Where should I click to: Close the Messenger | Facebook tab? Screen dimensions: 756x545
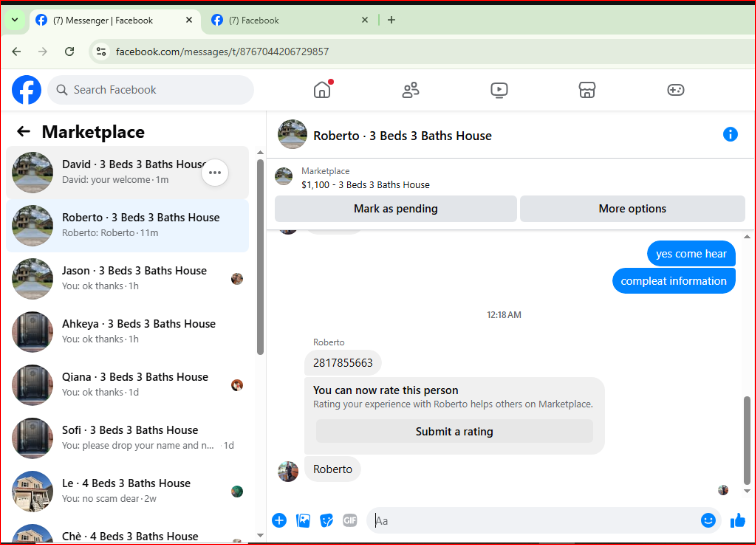pos(189,20)
